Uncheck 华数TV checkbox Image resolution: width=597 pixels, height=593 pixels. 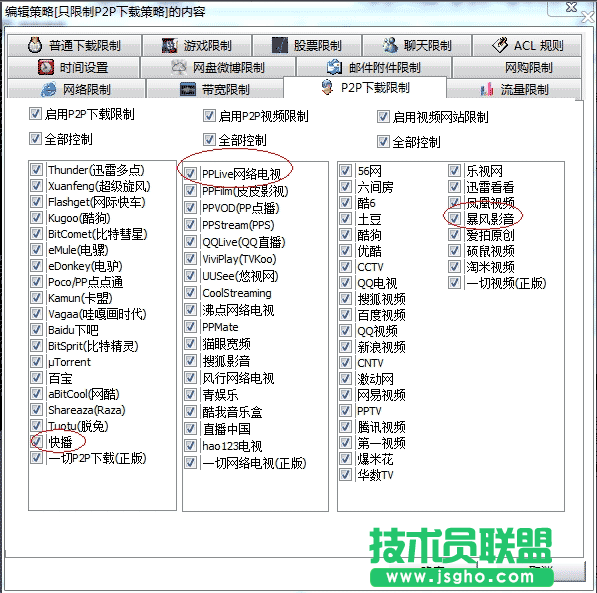[x=345, y=475]
